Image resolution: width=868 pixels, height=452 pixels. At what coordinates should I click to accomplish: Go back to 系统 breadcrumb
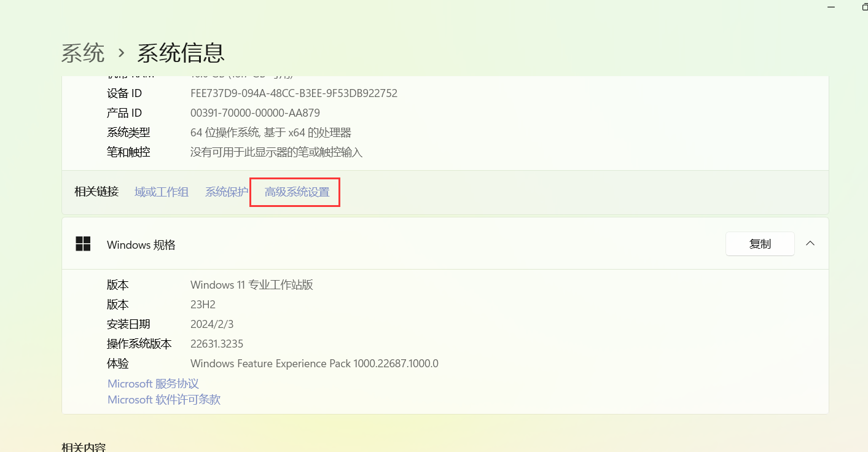83,53
